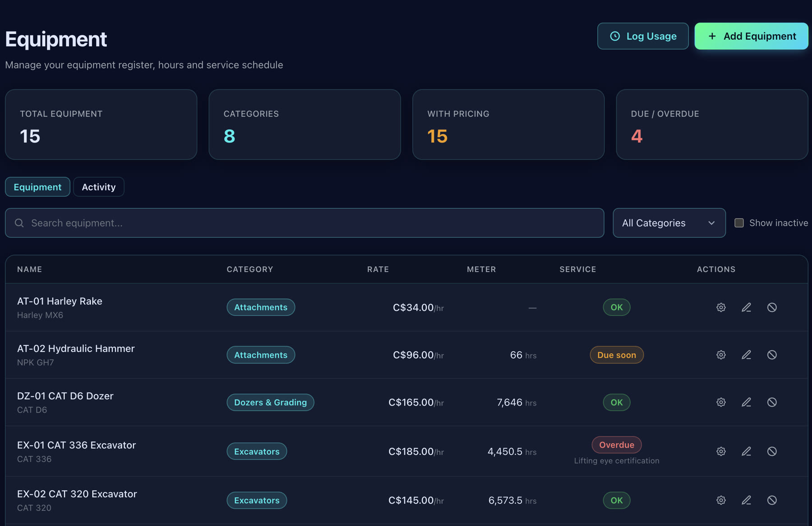Click the Attachments tag on AT-01 row
This screenshot has height=526, width=812.
coord(261,307)
